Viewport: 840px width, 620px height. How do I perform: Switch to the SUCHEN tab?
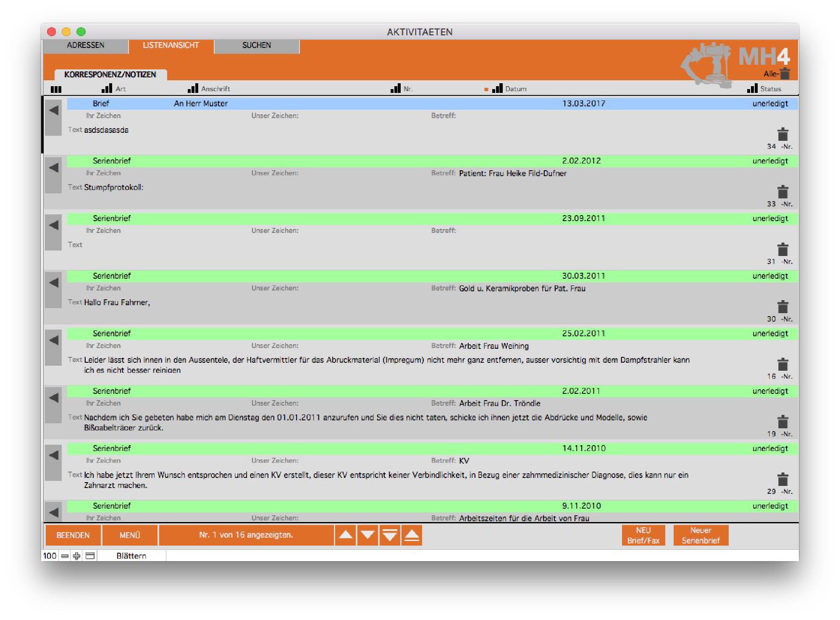(257, 45)
